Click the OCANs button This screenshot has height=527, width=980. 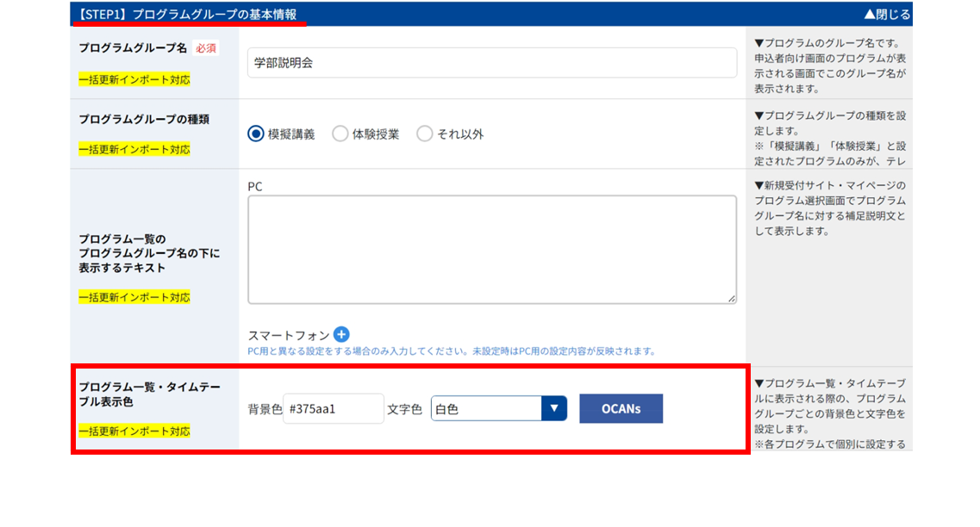click(x=621, y=408)
